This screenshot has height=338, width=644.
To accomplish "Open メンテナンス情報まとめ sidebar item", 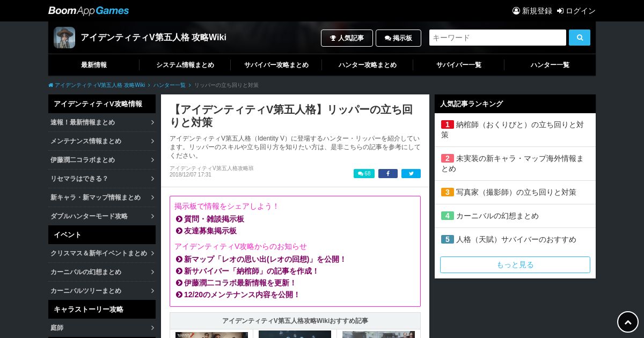I will [102, 141].
